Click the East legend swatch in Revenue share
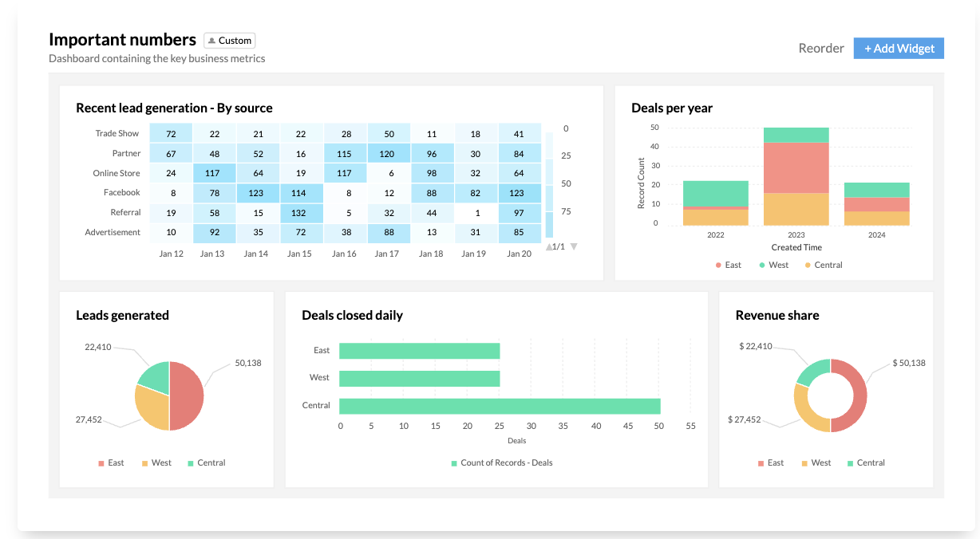Image resolution: width=980 pixels, height=539 pixels. click(x=759, y=462)
